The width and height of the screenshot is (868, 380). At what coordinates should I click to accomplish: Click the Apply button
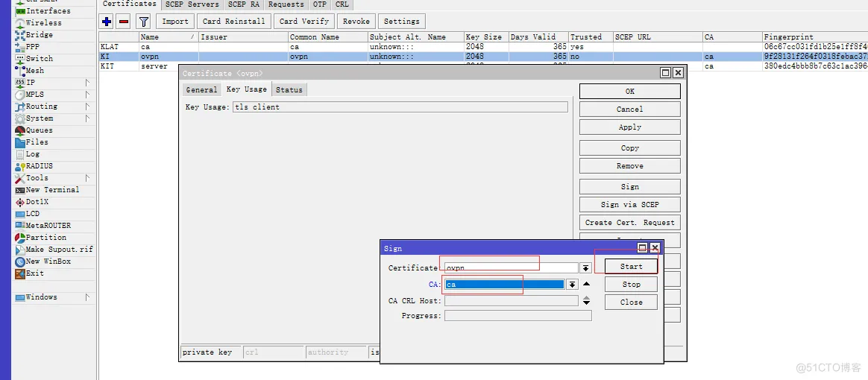629,127
